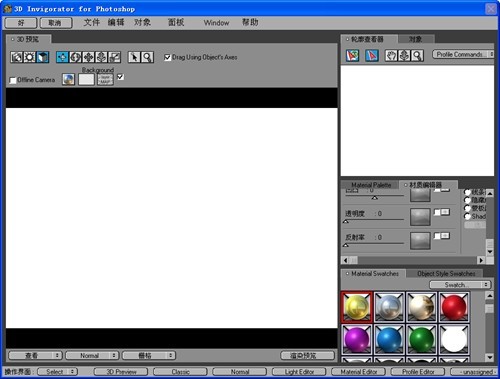The width and height of the screenshot is (500, 379).
Task: Toggle Drag Using Object's Axes checkbox
Action: [x=167, y=57]
